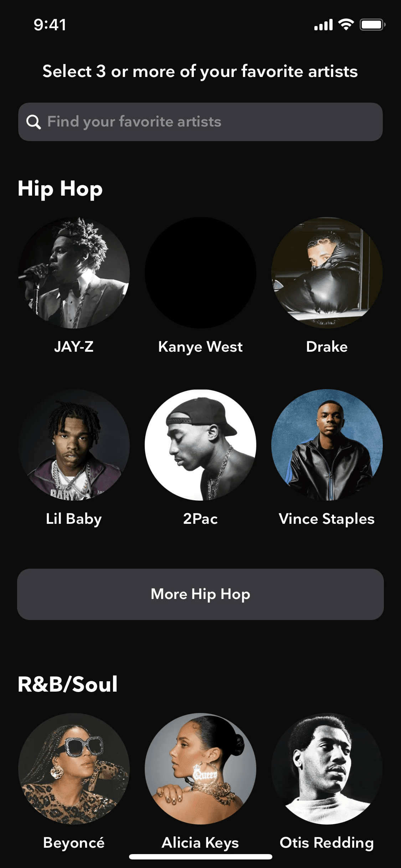
Task: Tap the Lil Baby name label
Action: click(74, 519)
